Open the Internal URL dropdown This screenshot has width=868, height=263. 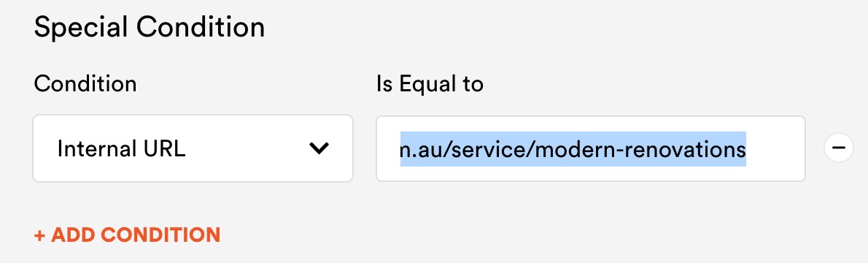coord(193,148)
